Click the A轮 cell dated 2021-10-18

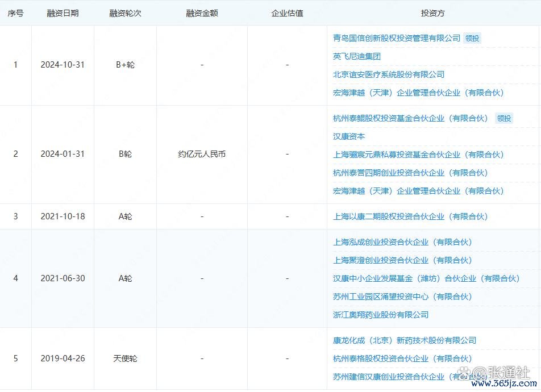(125, 216)
